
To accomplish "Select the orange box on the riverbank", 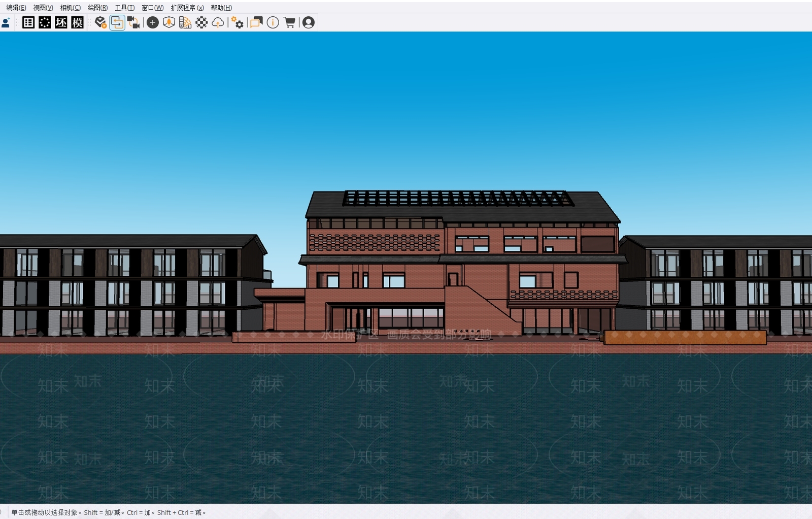I will (685, 337).
